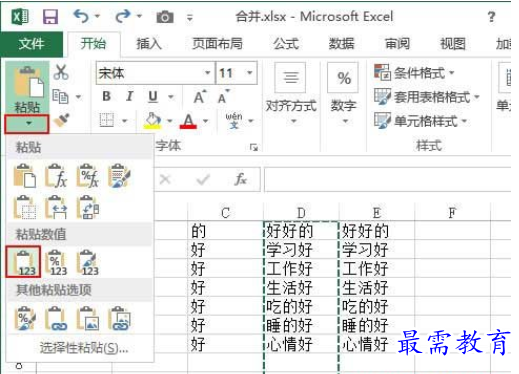
Task: Open the font name dropdown
Action: 207,72
